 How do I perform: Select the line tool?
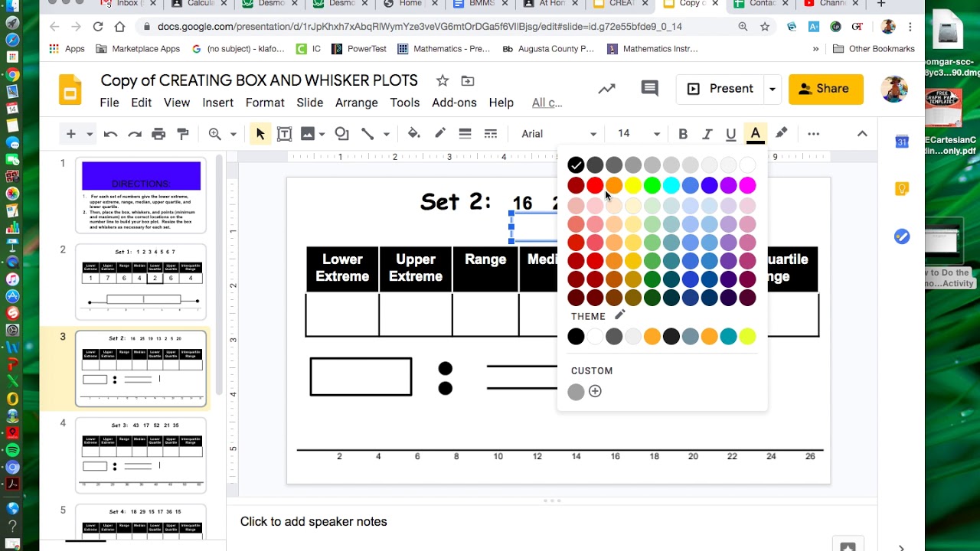[x=367, y=134]
